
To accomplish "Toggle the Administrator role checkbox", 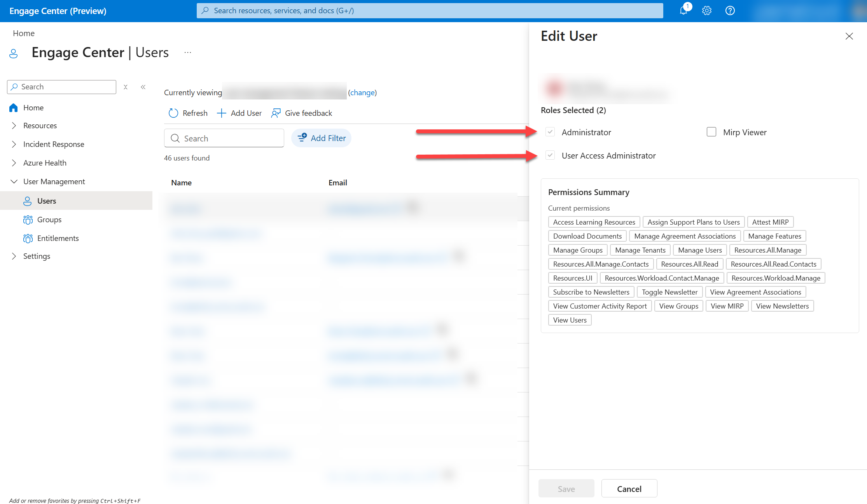I will pos(550,132).
